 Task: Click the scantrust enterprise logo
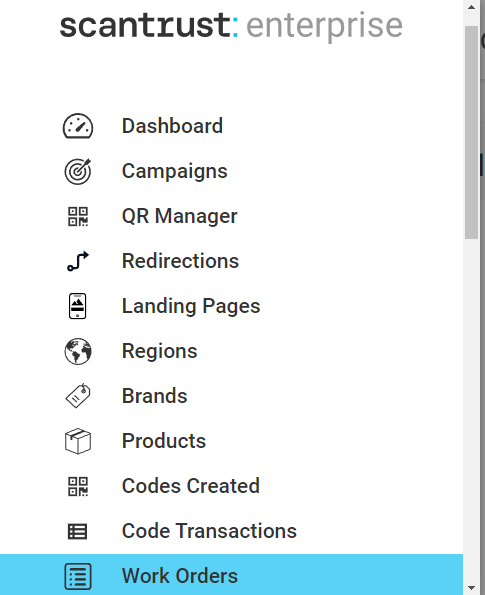coord(231,26)
